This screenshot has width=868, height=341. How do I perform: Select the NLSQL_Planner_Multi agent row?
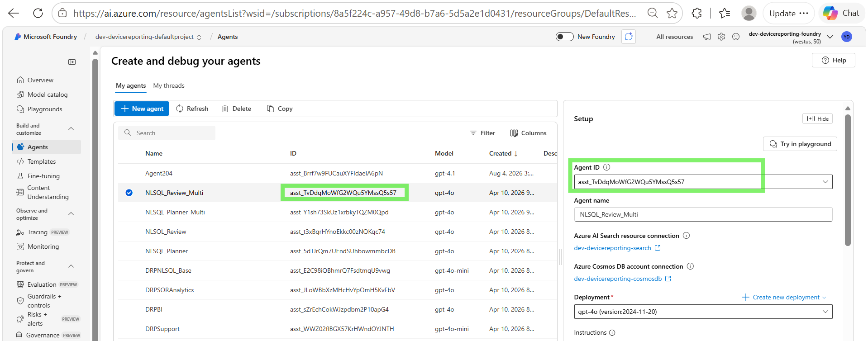pyautogui.click(x=337, y=212)
